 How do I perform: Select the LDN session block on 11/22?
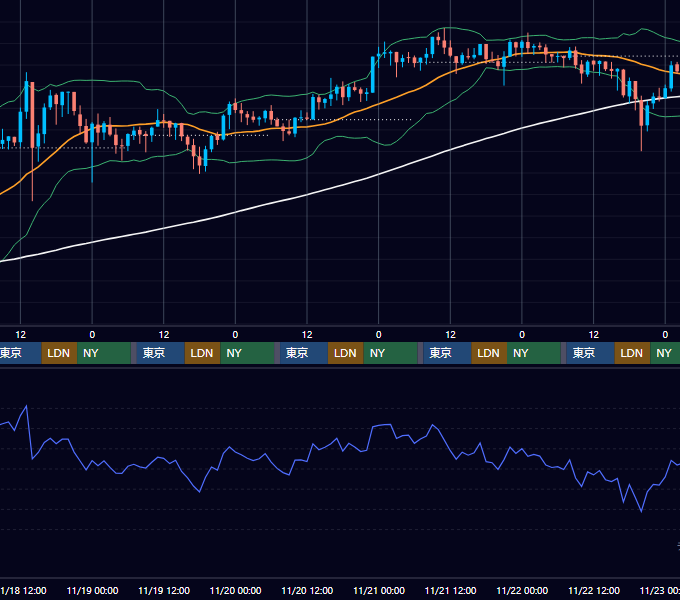pos(632,353)
